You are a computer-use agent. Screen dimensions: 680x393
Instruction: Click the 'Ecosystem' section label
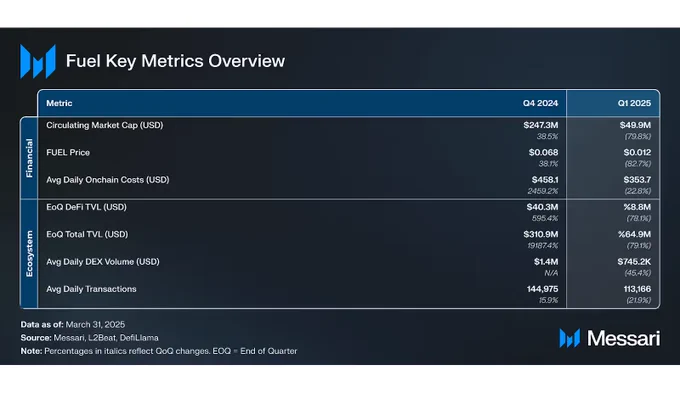tap(29, 254)
